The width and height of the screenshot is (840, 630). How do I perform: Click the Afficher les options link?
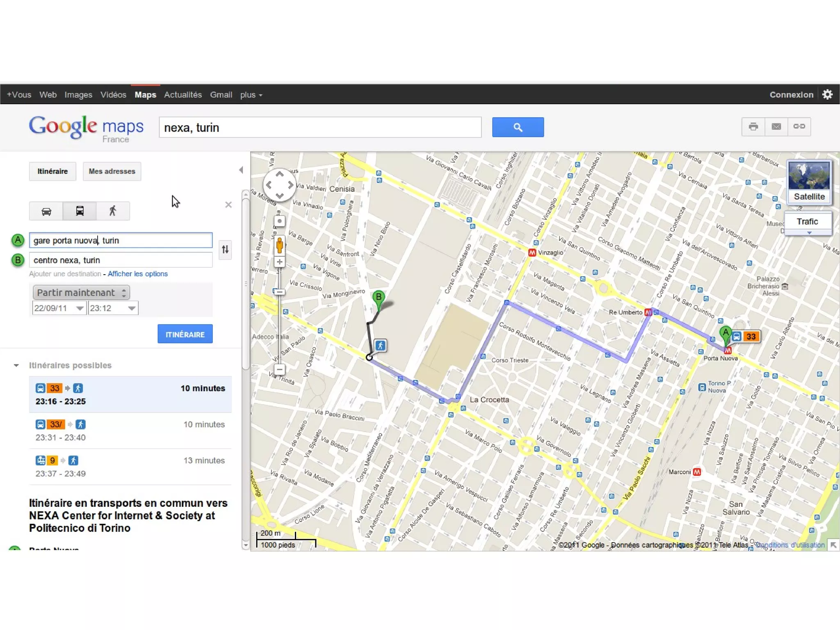point(137,274)
